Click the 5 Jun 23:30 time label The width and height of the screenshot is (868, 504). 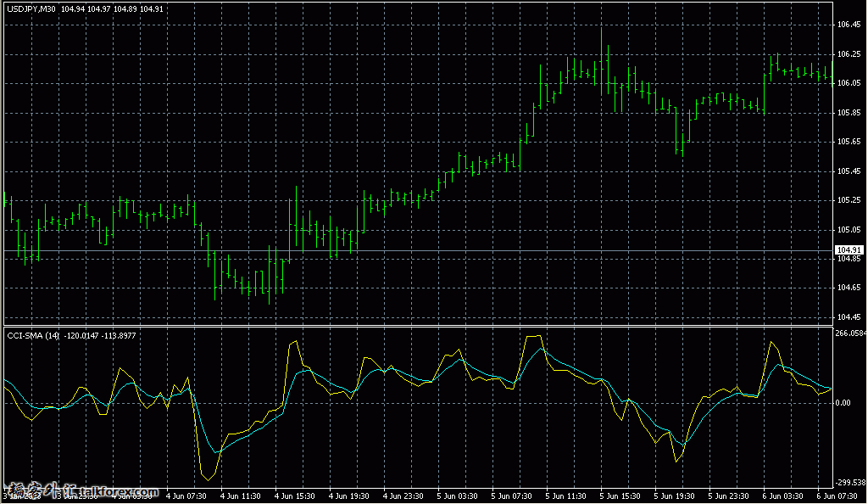(x=728, y=496)
